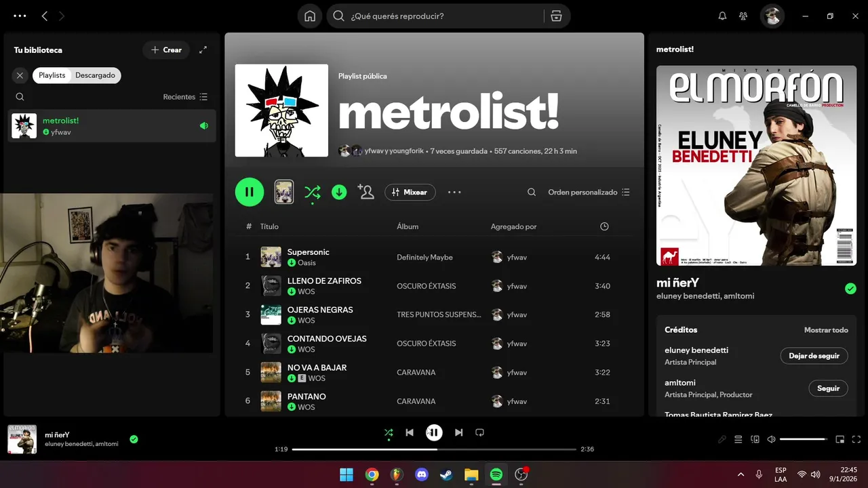
Task: Open the three-dot app menu at top left
Action: (20, 16)
